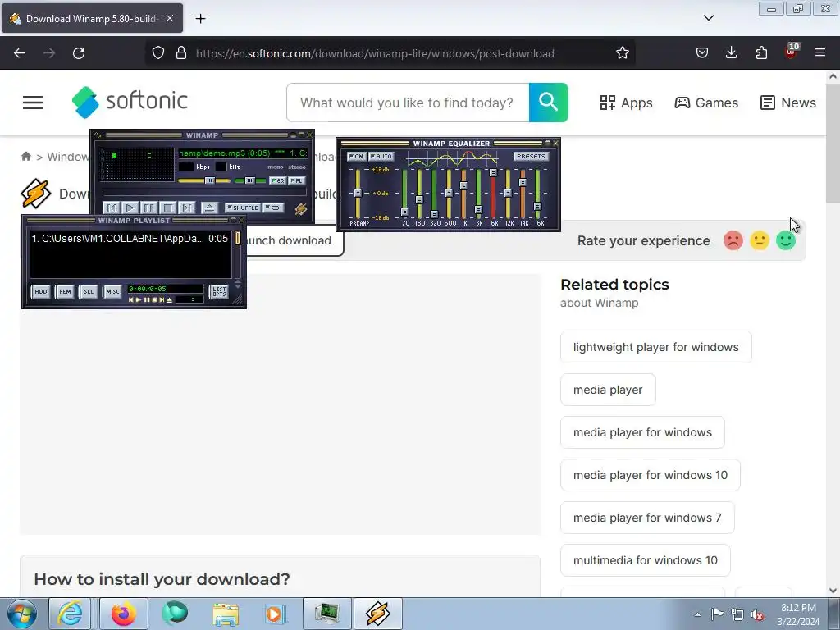840x630 pixels.
Task: Open the Windows Start menu
Action: 21,614
